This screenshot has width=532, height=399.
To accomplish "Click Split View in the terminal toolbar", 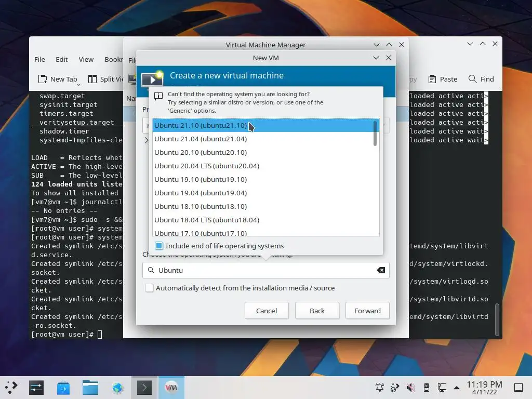I will [105, 79].
